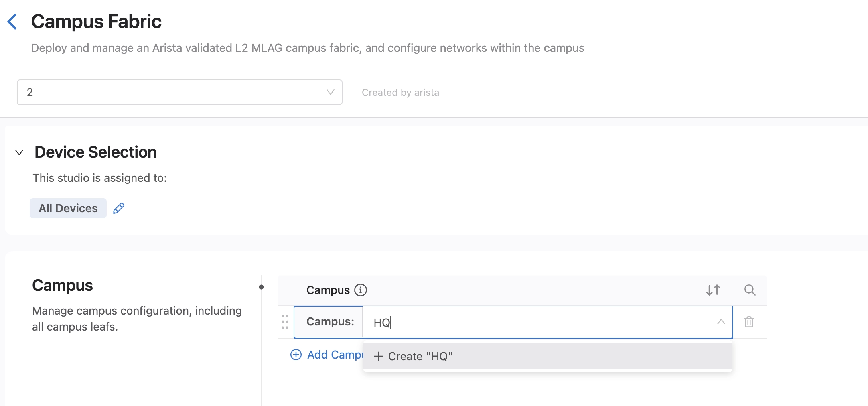Screen dimensions: 868x406
Task: Collapse the Device Selection section
Action: 19,152
